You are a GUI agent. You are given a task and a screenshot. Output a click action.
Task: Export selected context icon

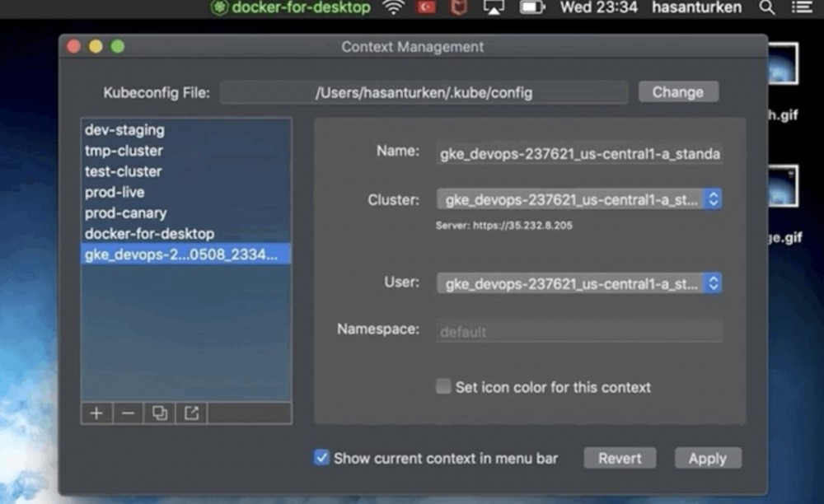pyautogui.click(x=191, y=413)
